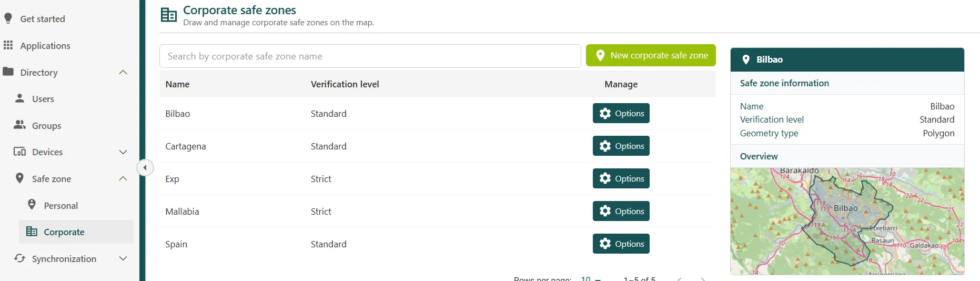
Task: Select the Cartagena row name
Action: pyautogui.click(x=186, y=146)
